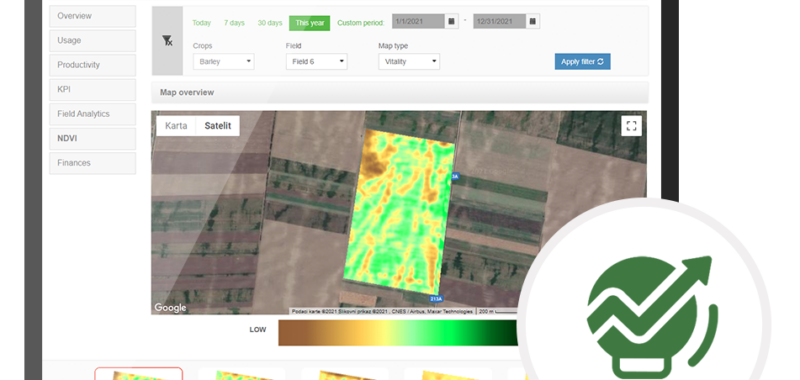Screen dimensions: 800x380
Task: Click the clear filter funnel icon
Action: click(167, 41)
